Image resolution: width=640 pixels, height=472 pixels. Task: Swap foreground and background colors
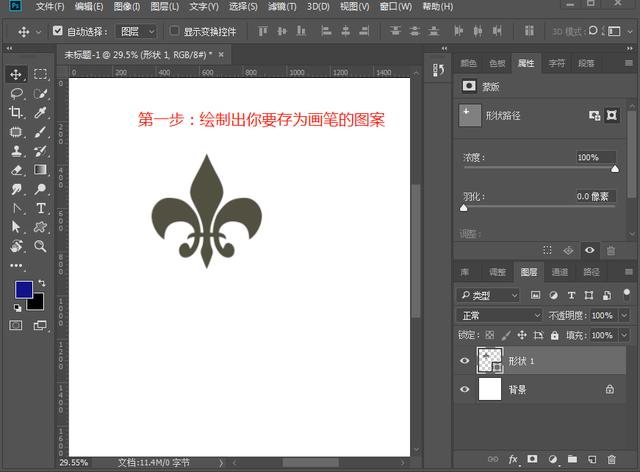point(42,283)
